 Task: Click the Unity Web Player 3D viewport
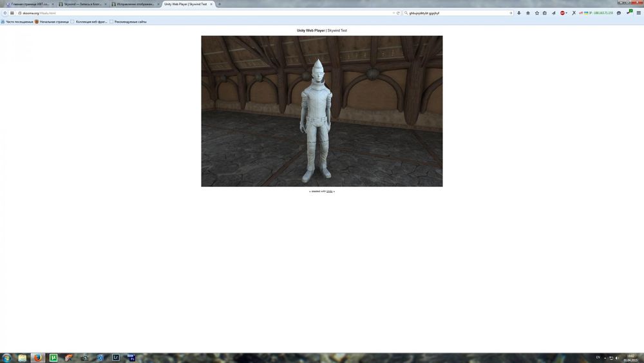322,111
